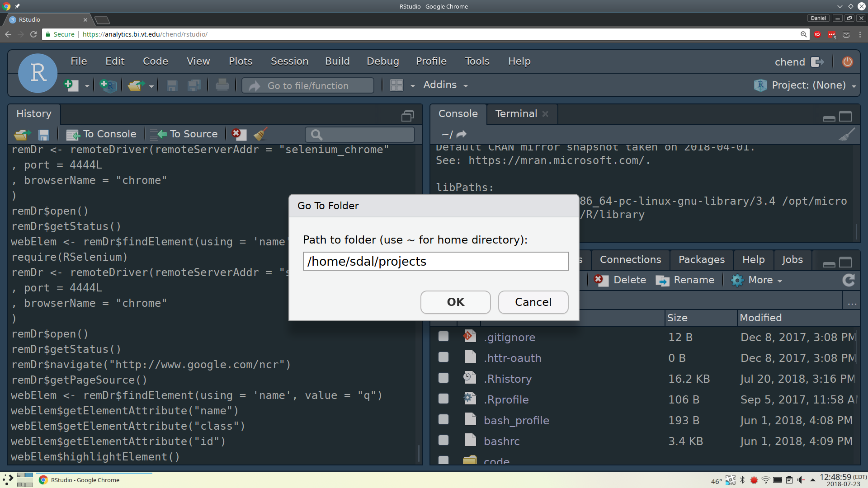
Task: Reload the browser page
Action: (33, 34)
